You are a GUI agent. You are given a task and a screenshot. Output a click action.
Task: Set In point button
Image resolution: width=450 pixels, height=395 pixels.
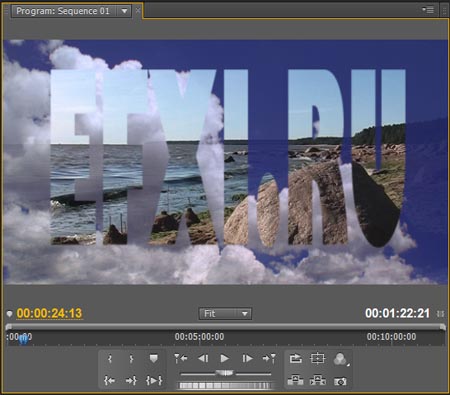(x=110, y=359)
